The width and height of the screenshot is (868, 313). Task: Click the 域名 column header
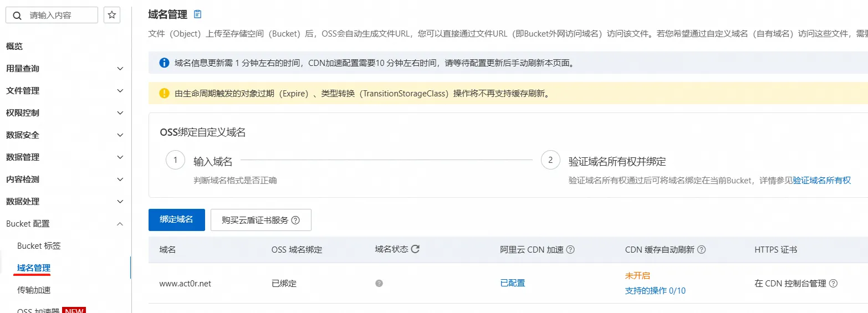pos(167,250)
